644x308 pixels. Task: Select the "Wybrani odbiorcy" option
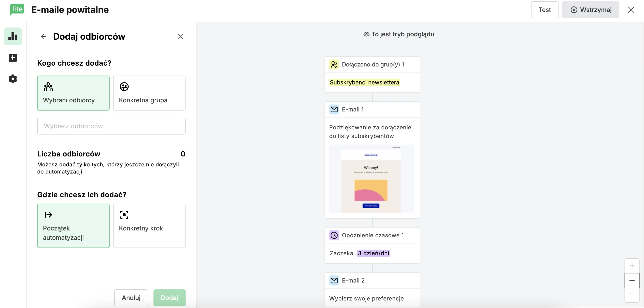click(73, 93)
